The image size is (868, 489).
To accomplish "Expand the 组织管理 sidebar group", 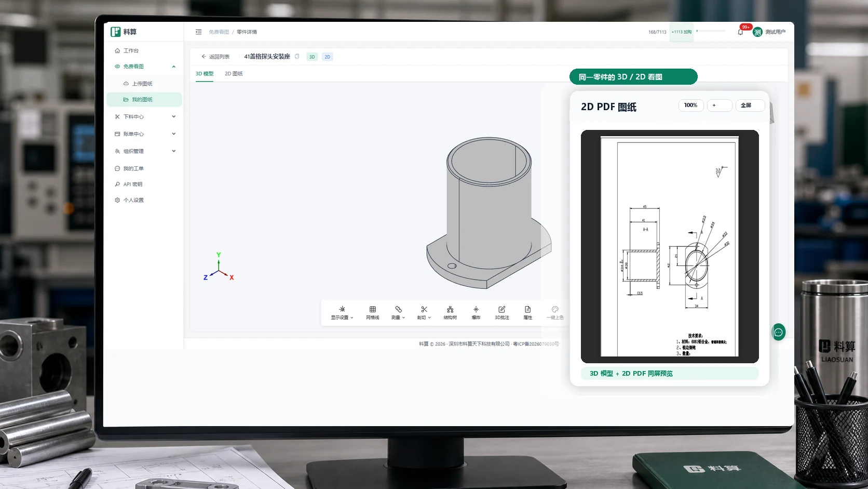I will coord(144,151).
